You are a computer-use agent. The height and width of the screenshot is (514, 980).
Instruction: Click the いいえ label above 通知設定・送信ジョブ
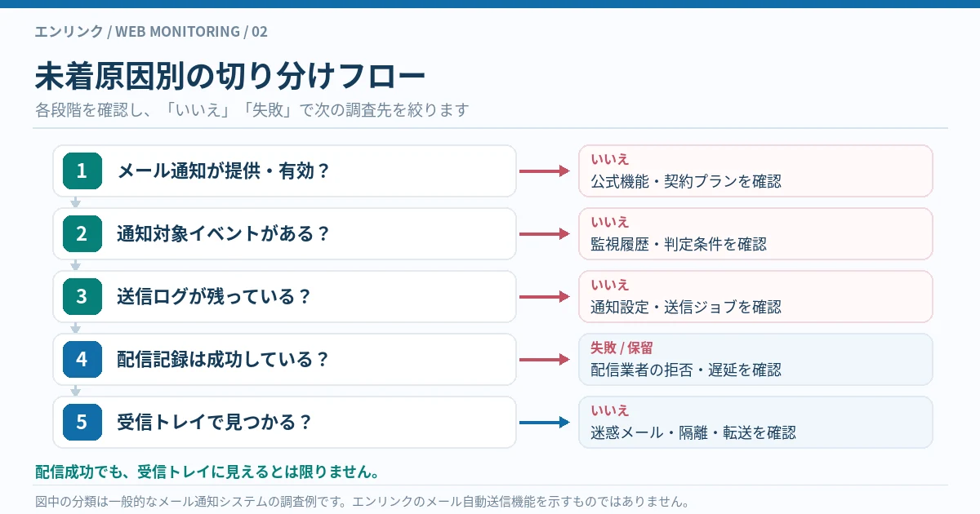coord(610,285)
